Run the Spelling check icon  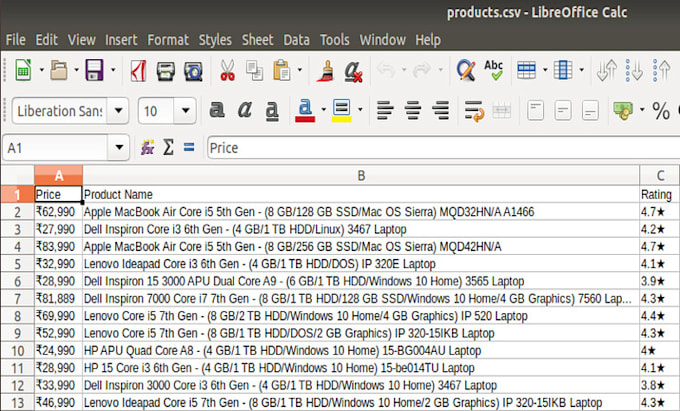[x=494, y=70]
